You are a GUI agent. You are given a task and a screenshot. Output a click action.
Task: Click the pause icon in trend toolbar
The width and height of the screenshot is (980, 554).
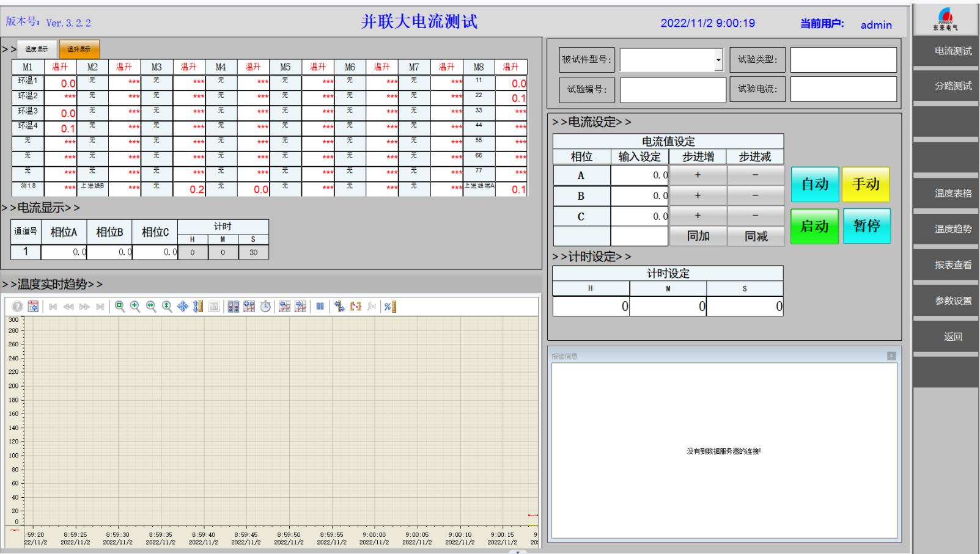click(x=320, y=307)
